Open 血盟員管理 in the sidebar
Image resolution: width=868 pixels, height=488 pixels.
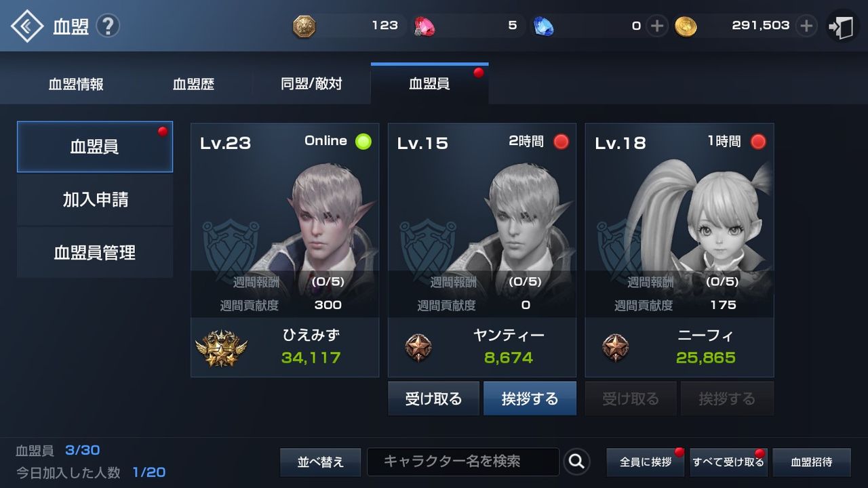[x=95, y=252]
